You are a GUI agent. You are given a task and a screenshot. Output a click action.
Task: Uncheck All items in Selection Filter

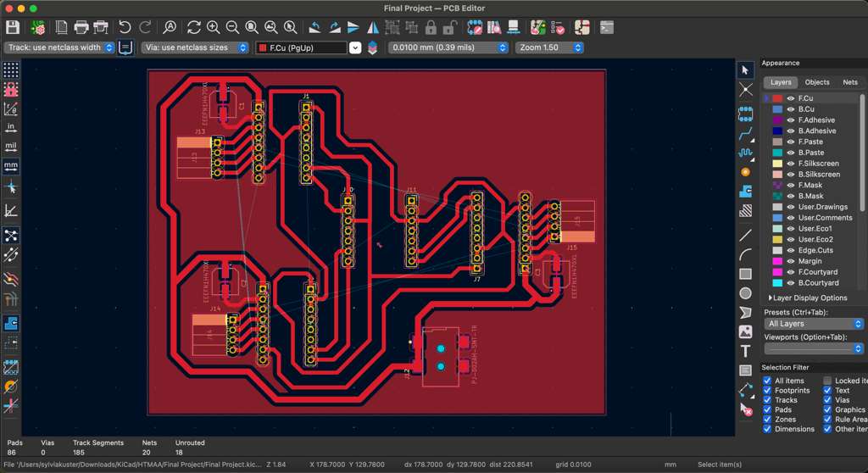coord(766,381)
